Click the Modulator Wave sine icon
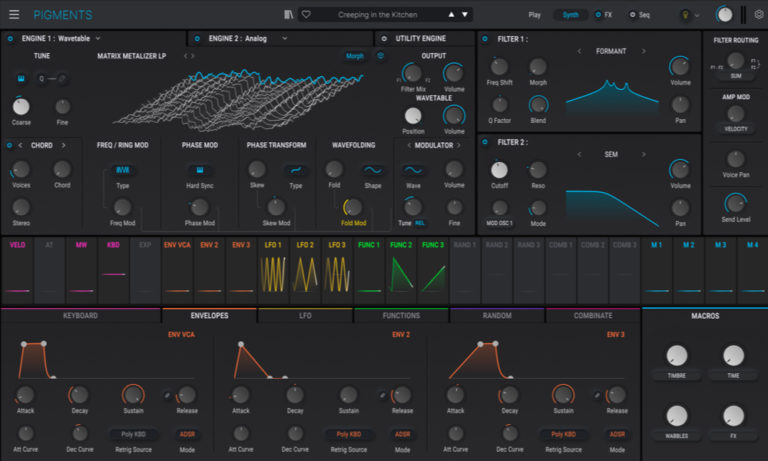 (x=411, y=170)
